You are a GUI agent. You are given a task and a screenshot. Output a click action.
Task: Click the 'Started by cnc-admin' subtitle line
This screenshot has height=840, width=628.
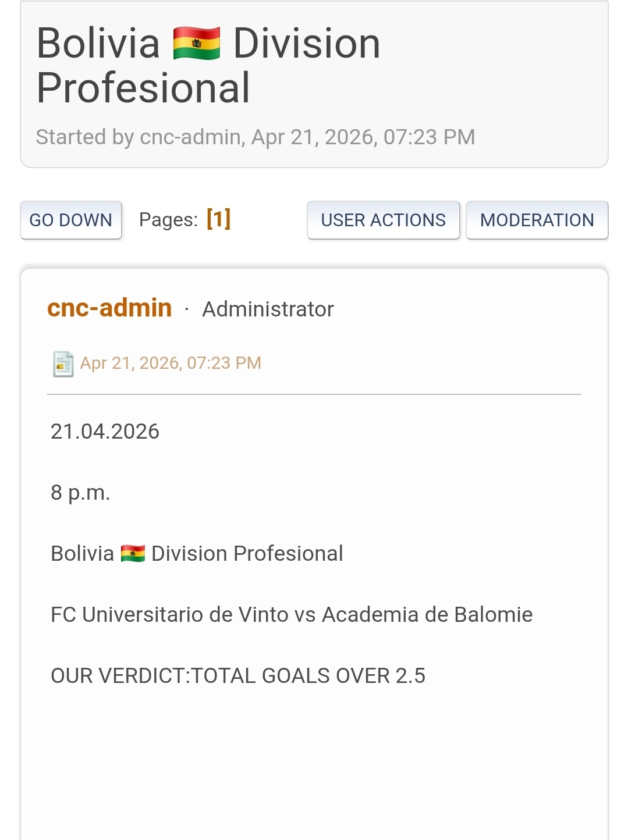point(255,137)
